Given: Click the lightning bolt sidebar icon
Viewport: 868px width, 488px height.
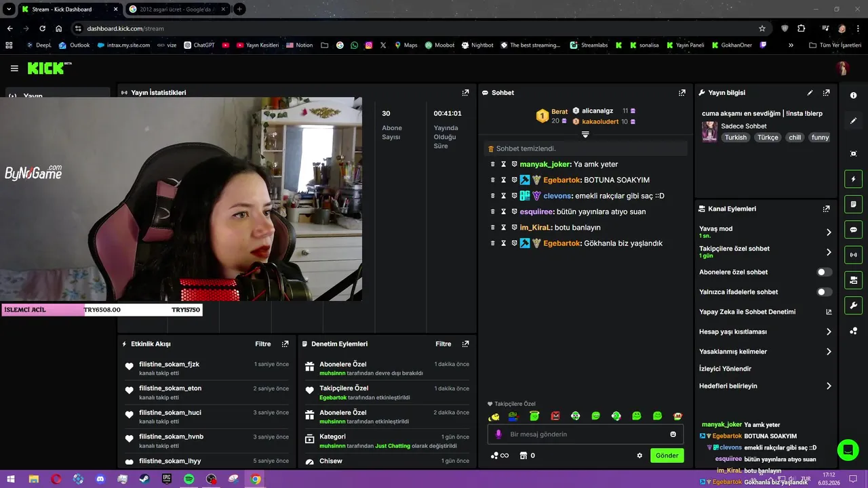Looking at the screenshot, I should click(853, 179).
